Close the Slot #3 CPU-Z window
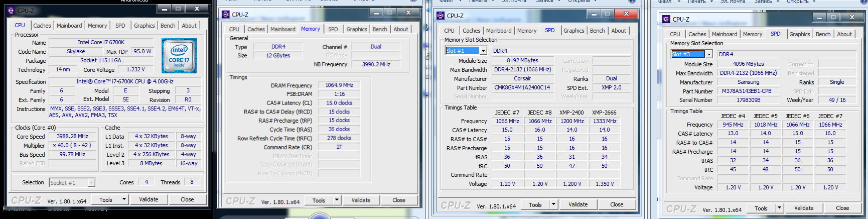The width and height of the screenshot is (868, 219). [x=852, y=18]
